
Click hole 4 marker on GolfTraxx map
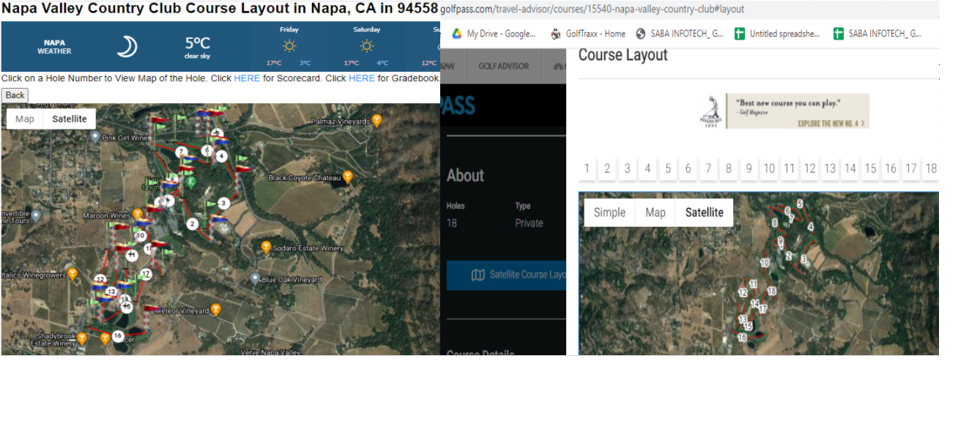pos(221,156)
